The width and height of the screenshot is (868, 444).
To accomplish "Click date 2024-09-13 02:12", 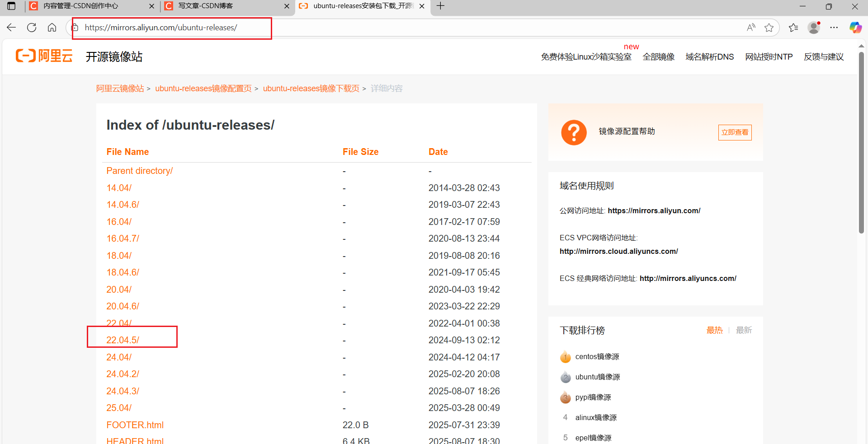I will click(464, 340).
